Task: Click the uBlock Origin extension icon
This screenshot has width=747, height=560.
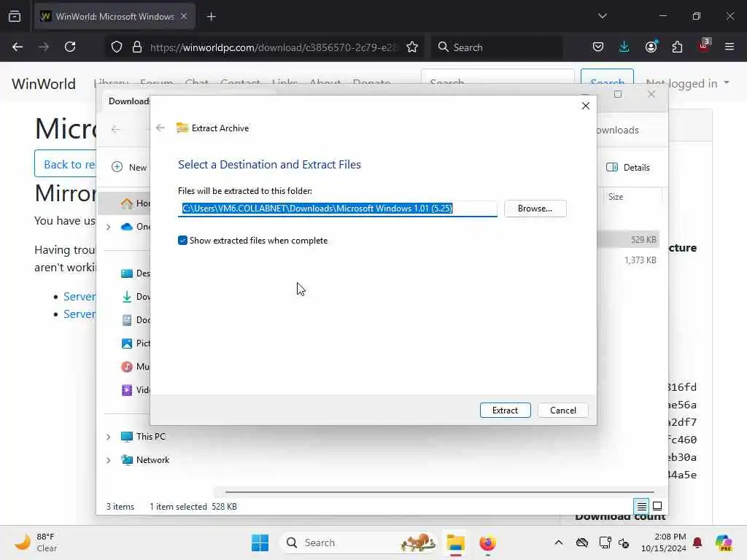Action: click(x=704, y=47)
